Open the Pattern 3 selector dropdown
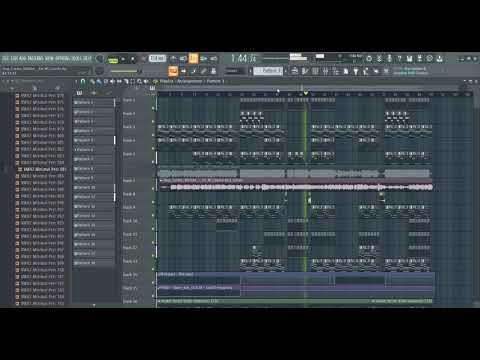 pos(268,71)
